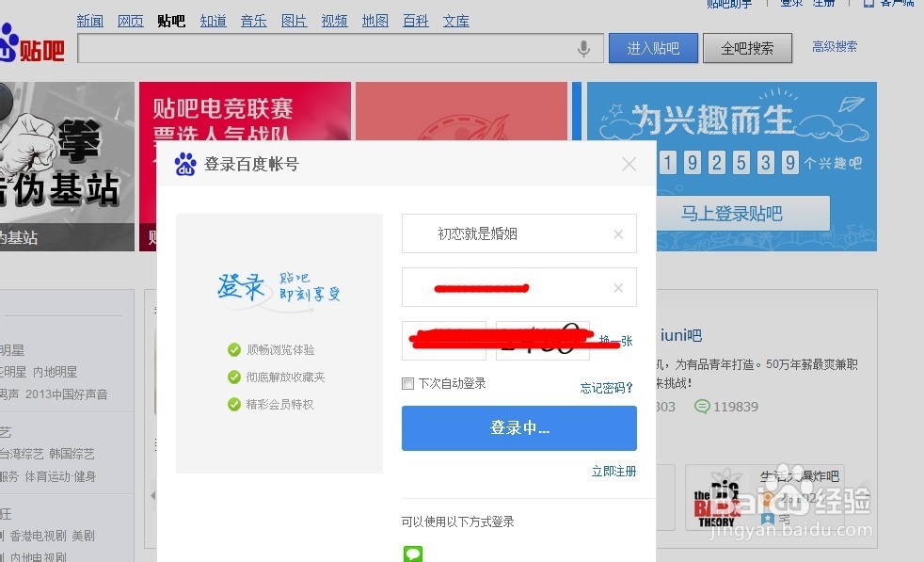Open the 韩国综艺 category link
This screenshot has width=924, height=562.
72,454
